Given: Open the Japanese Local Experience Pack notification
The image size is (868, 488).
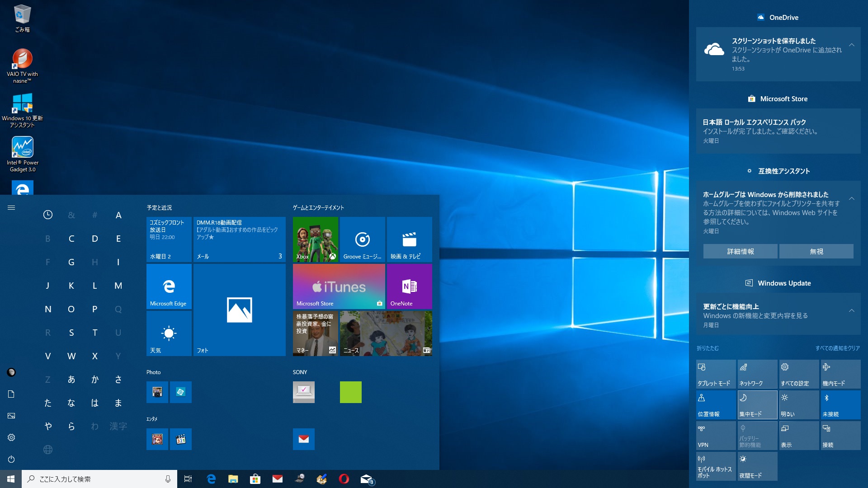Looking at the screenshot, I should (x=778, y=131).
